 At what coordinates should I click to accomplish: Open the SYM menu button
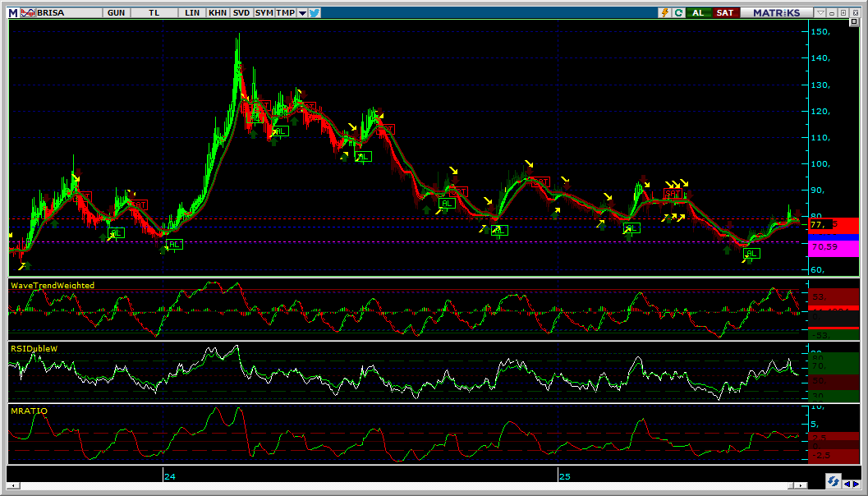264,12
